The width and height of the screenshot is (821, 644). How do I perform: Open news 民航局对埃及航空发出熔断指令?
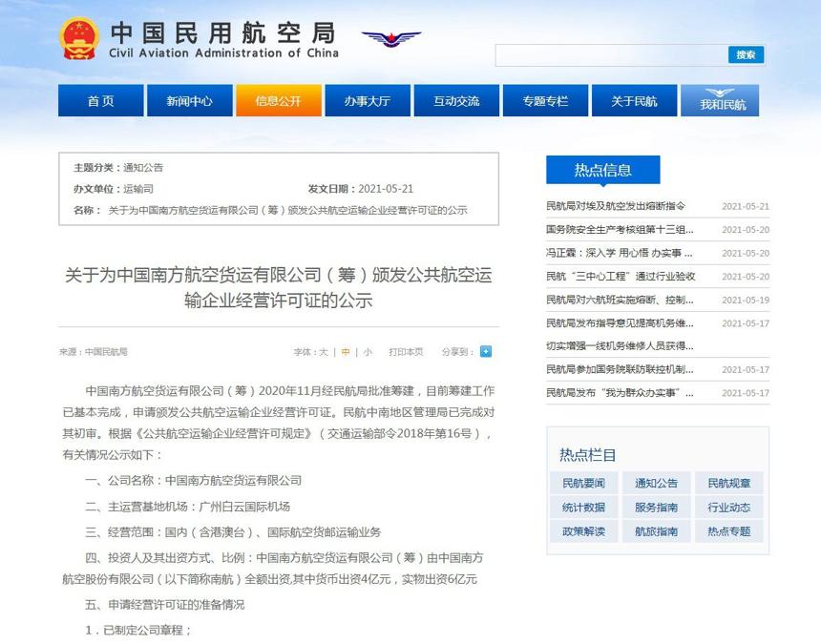click(x=615, y=206)
